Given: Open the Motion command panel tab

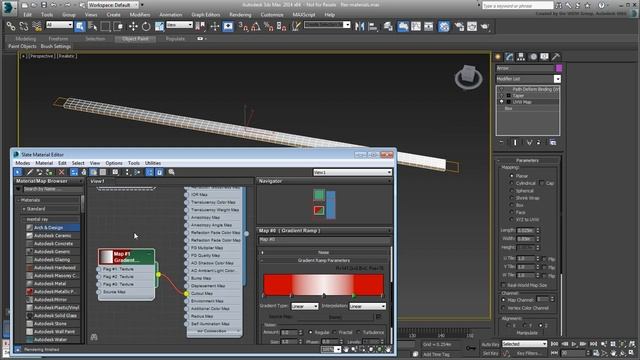Looking at the screenshot, I should [x=533, y=57].
